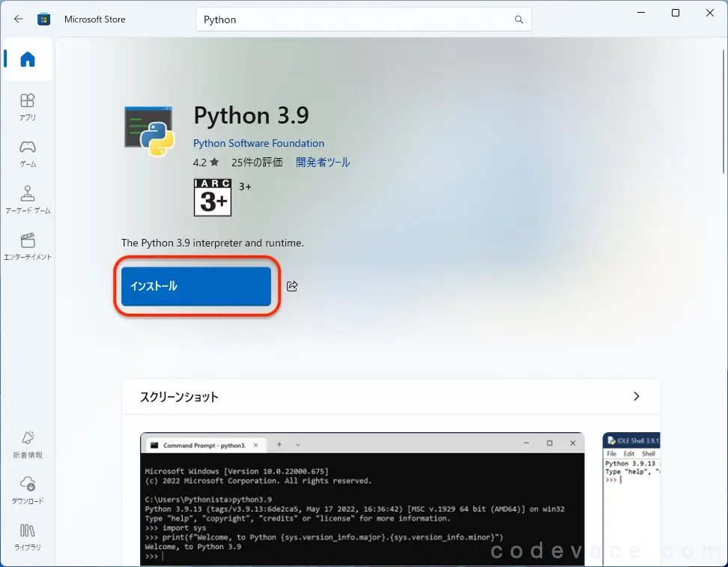Open the アーケード ゲーム section
Image resolution: width=728 pixels, height=567 pixels.
point(28,199)
